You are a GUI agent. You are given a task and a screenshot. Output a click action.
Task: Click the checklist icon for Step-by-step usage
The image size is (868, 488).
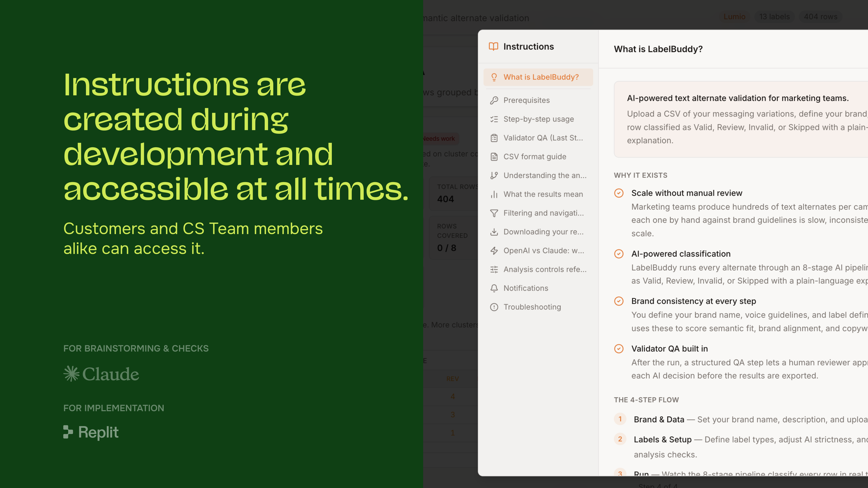(x=494, y=119)
